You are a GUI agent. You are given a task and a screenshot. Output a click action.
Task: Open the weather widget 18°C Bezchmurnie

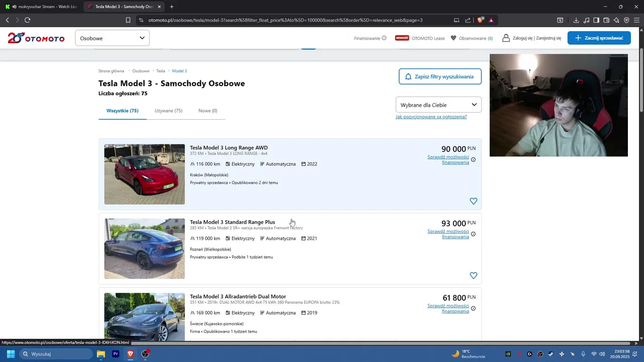pyautogui.click(x=468, y=354)
